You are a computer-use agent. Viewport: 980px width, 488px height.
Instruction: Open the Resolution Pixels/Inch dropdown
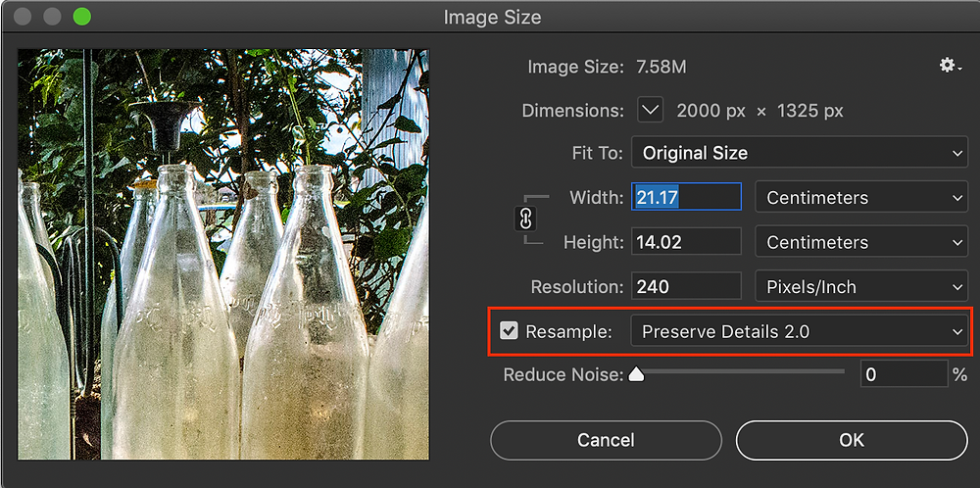(x=861, y=287)
